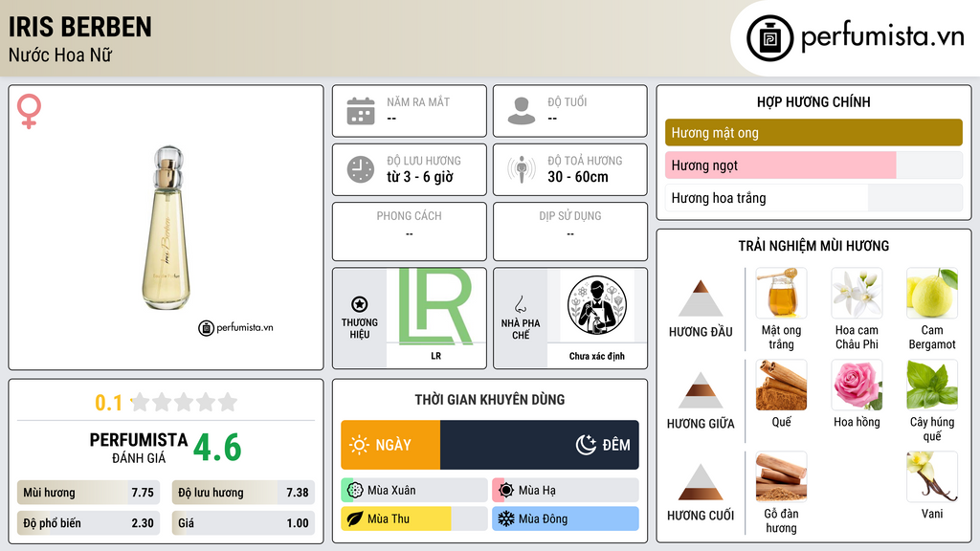Click the Nước Hoa Nữ subtitle
Screen dimensions: 980x551
pos(60,55)
